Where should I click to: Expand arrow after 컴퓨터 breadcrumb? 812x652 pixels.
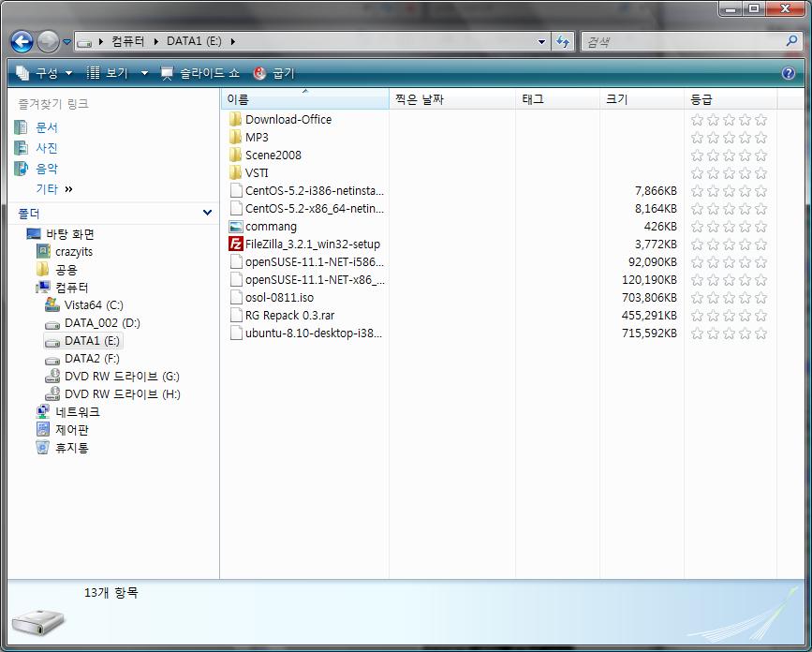155,41
